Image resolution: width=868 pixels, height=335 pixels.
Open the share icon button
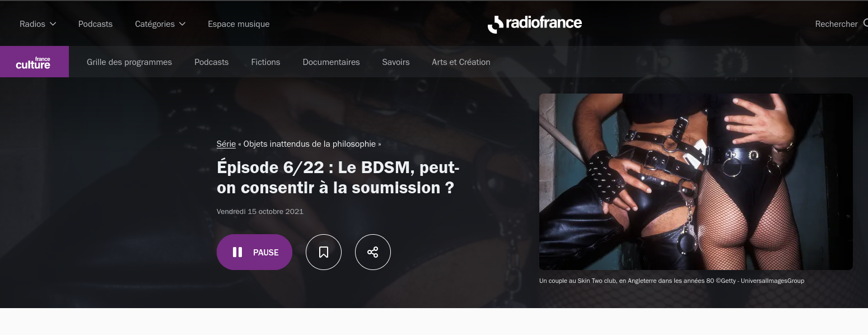pyautogui.click(x=373, y=252)
